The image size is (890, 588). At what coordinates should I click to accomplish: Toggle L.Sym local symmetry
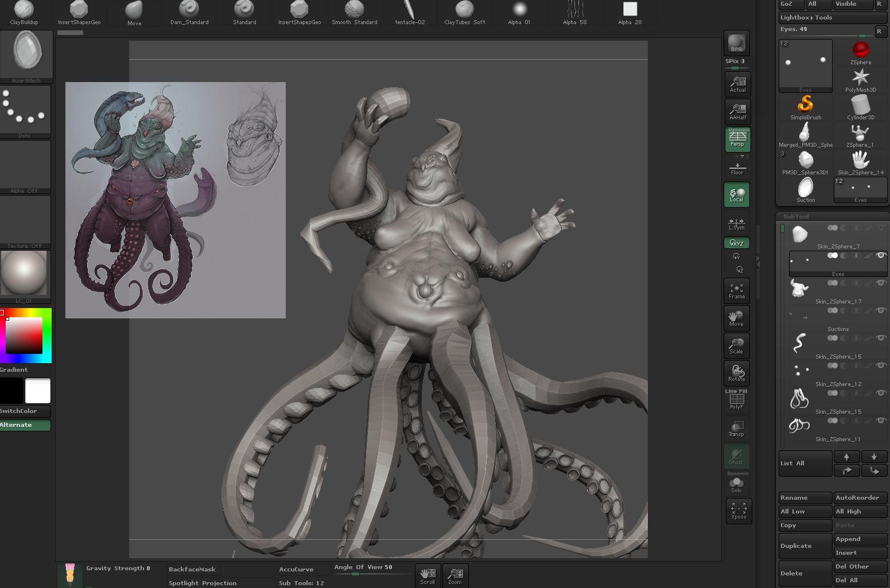tap(737, 223)
